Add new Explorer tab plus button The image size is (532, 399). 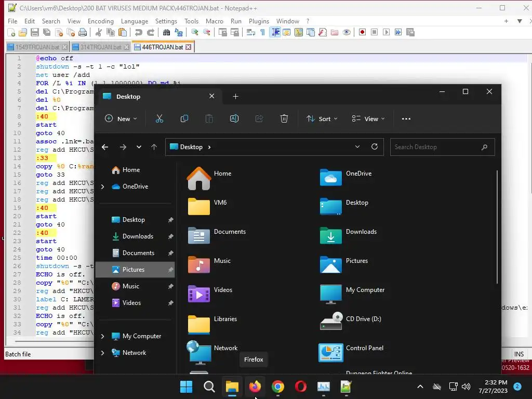pyautogui.click(x=235, y=97)
